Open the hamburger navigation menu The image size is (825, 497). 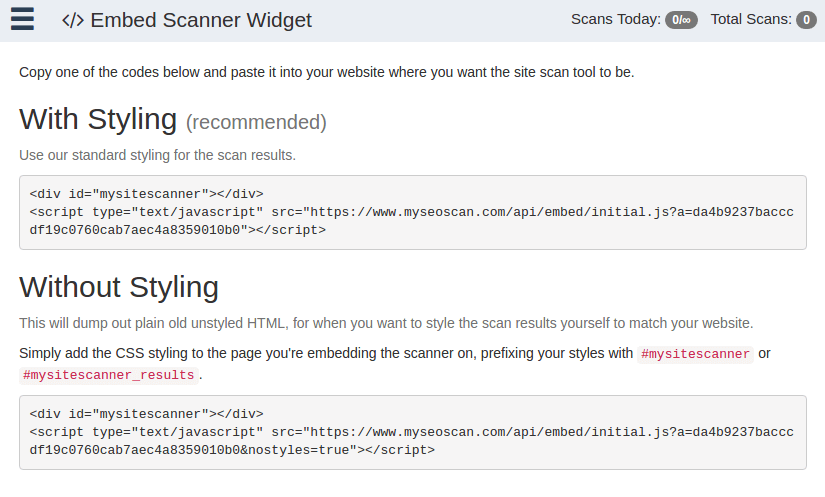(x=22, y=19)
